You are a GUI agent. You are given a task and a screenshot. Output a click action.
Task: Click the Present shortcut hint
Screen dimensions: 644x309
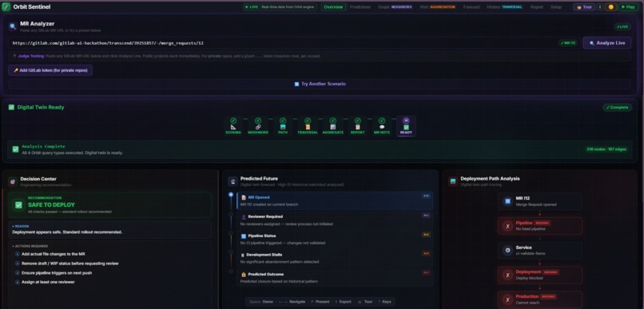point(320,302)
